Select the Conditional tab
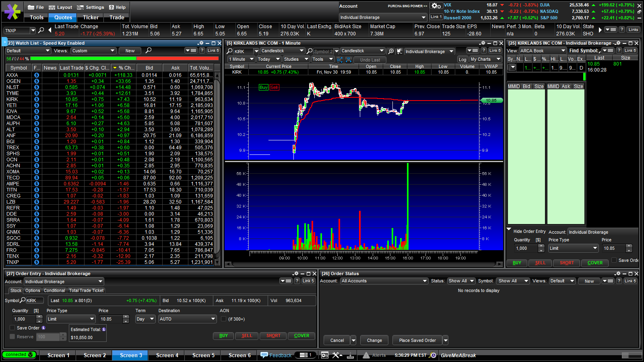Viewport: 644px width, 362px height. point(54,290)
